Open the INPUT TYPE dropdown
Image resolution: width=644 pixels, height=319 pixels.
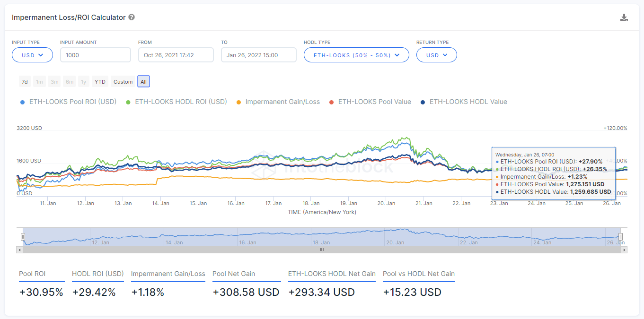click(32, 55)
